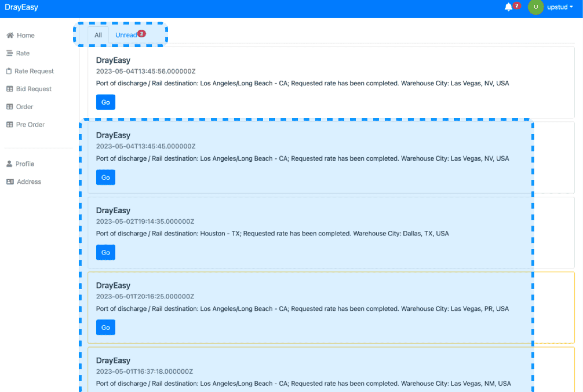The width and height of the screenshot is (583, 392).
Task: Click the Houston - TX notification message
Action: pos(272,234)
